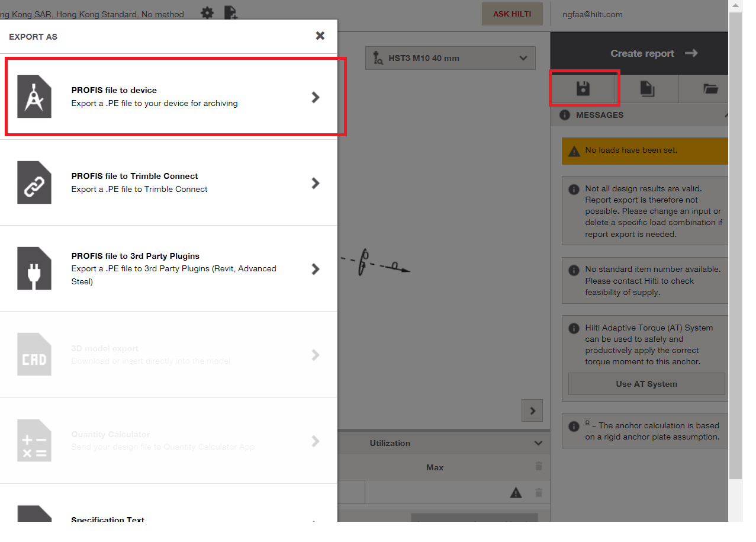The height and width of the screenshot is (542, 756).
Task: Click the Trimble Connect chain-link file icon
Action: 34,182
